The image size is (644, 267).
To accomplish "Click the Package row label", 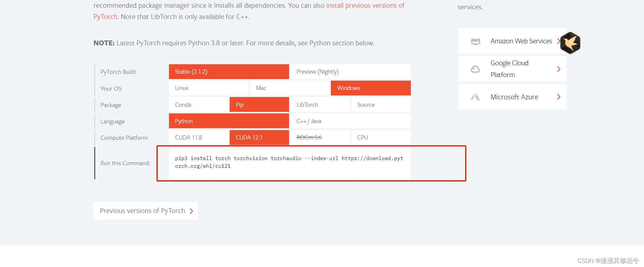I will 111,105.
